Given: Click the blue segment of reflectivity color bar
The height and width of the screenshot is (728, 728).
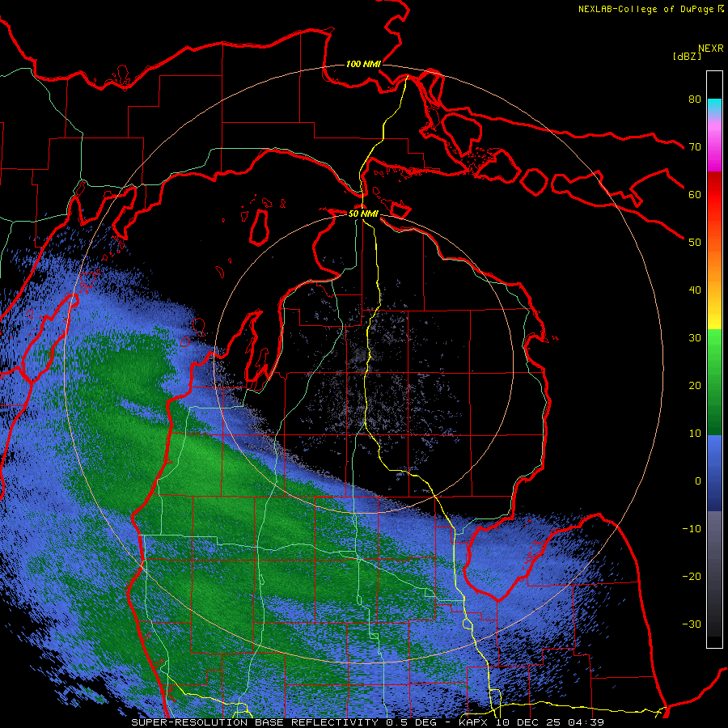Looking at the screenshot, I should (x=714, y=472).
